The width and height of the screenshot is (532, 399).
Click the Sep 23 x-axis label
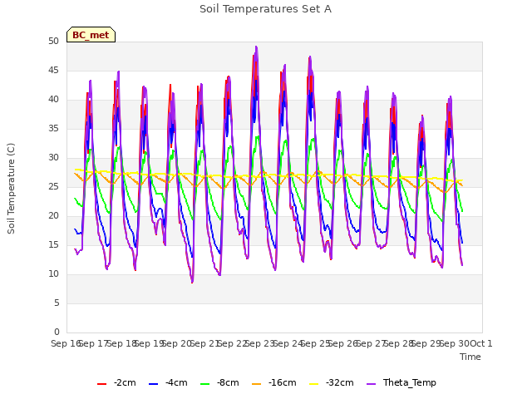[x=260, y=343]
